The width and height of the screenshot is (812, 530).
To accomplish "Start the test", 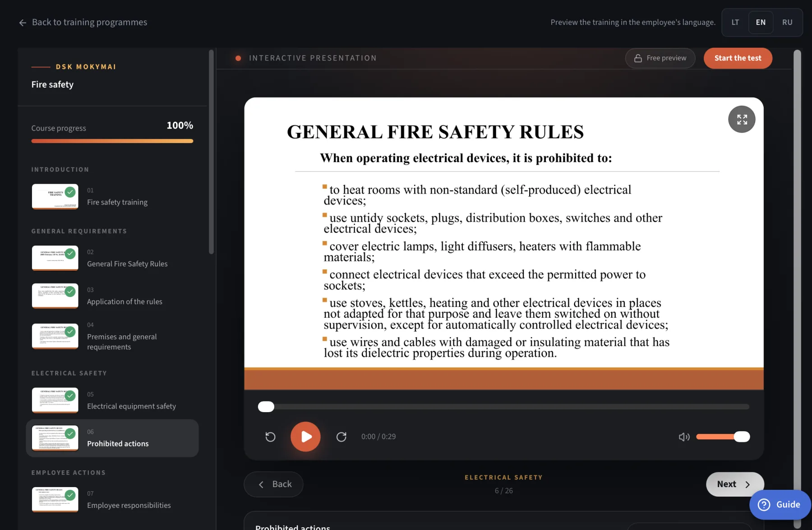I will [x=738, y=58].
